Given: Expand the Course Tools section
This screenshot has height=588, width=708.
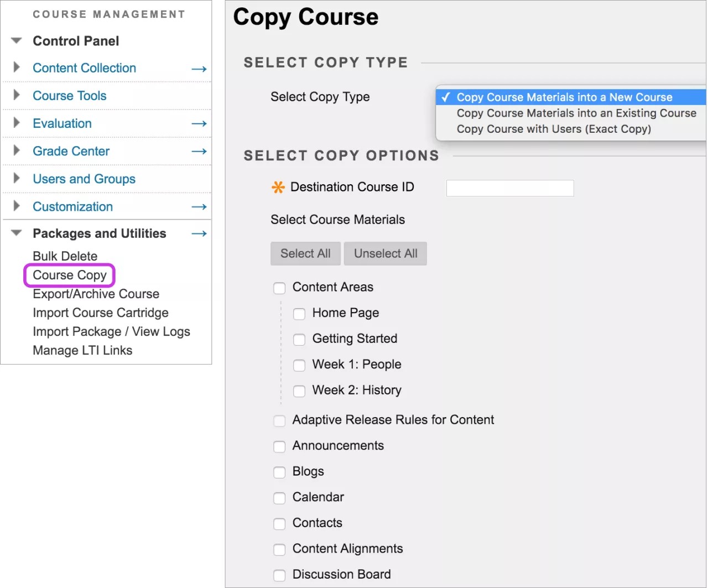Looking at the screenshot, I should [x=16, y=96].
